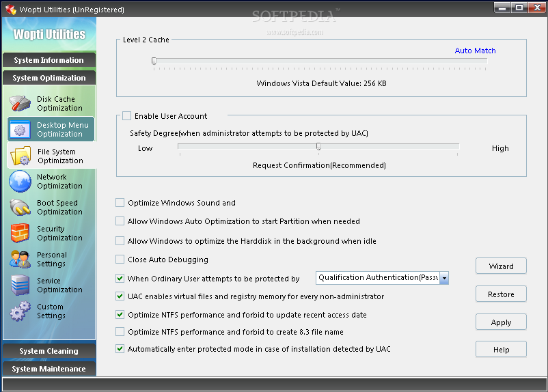Collapse the System Optimization section
The image size is (548, 392).
coord(49,78)
